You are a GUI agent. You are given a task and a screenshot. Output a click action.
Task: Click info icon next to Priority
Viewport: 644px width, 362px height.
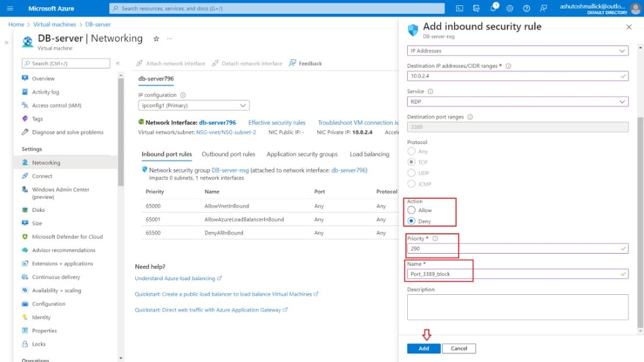(x=435, y=238)
